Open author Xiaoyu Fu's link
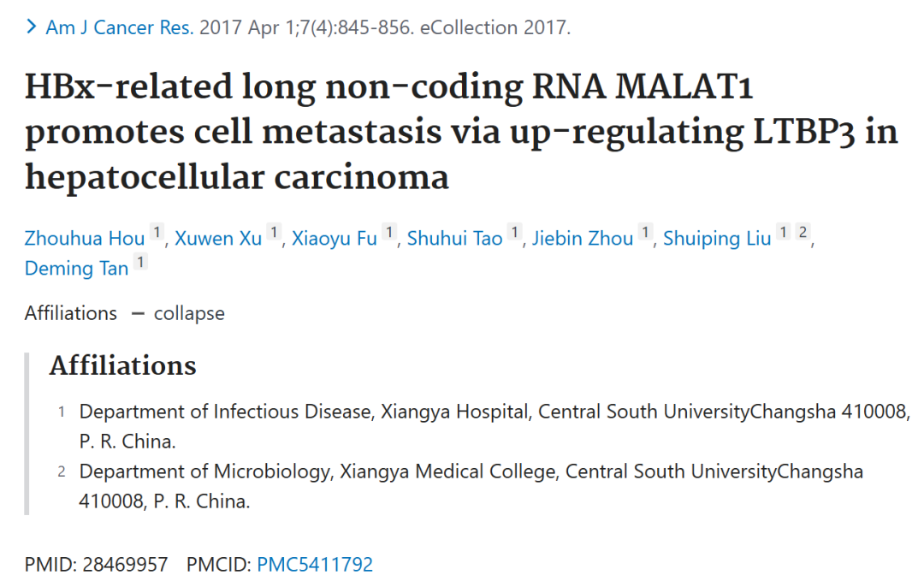This screenshot has height=587, width=924. 335,238
